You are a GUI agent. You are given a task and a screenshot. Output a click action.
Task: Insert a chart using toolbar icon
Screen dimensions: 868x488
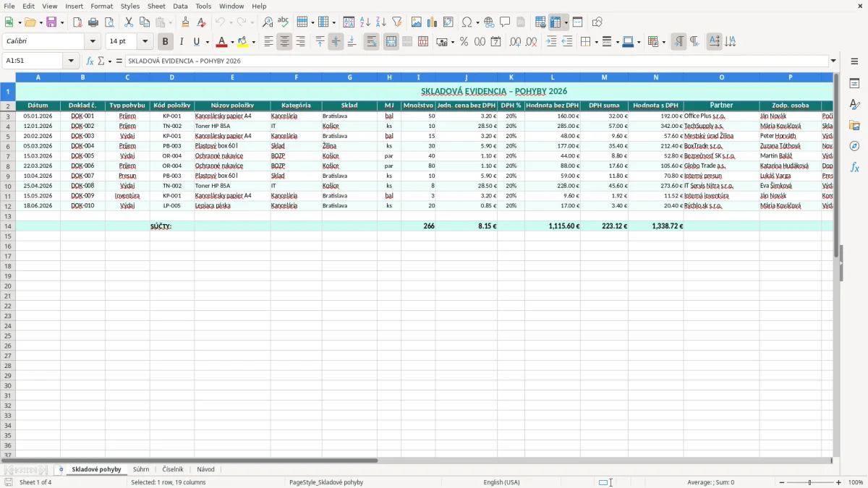click(433, 22)
